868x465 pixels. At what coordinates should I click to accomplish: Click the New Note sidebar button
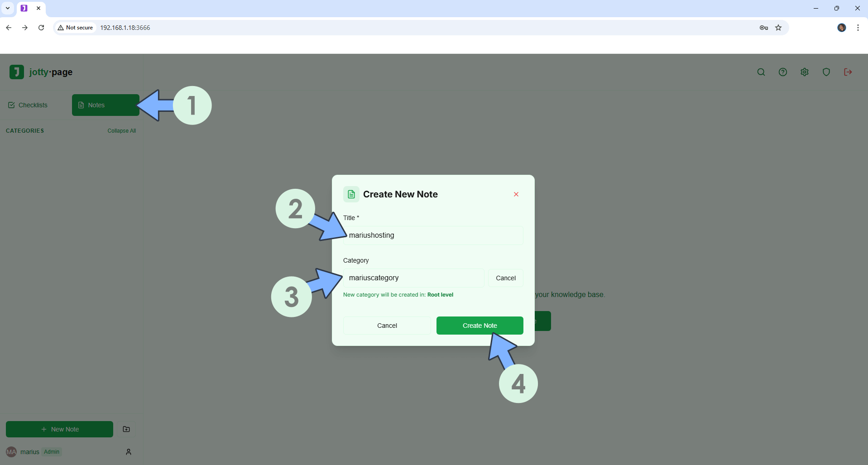point(59,429)
